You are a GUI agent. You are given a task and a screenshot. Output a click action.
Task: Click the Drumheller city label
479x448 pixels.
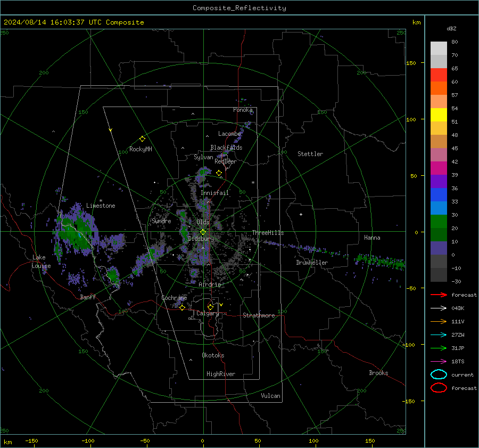(312, 263)
